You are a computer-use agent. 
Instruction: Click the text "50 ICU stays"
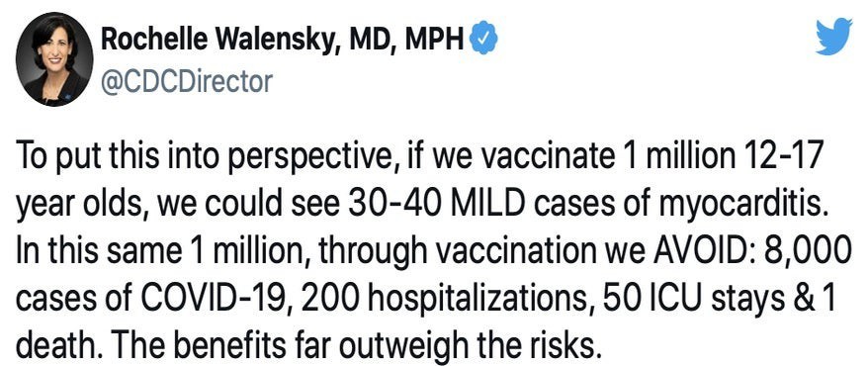pyautogui.click(x=686, y=301)
